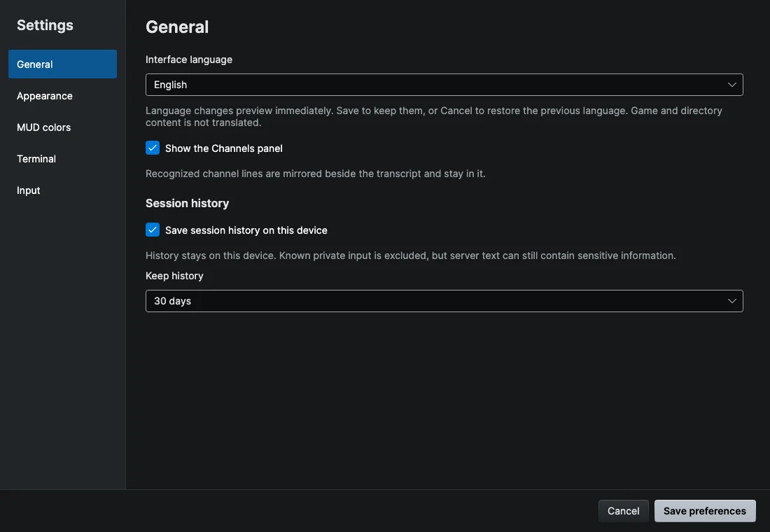Click the 'Recognized channel lines' description
Viewport: 770px width, 532px height.
[315, 174]
